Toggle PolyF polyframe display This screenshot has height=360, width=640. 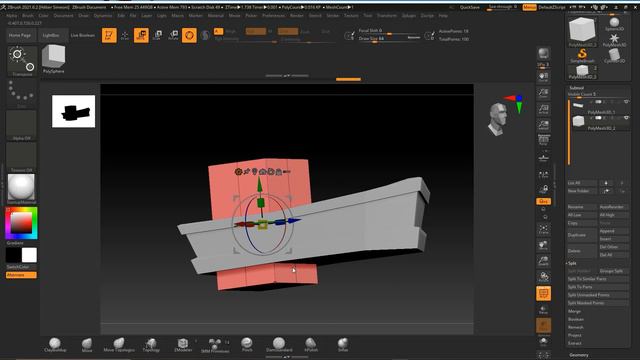[x=543, y=293]
